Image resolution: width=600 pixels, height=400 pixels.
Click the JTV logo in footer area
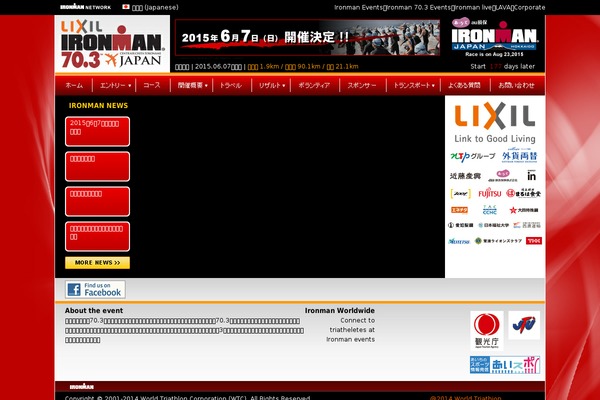524,325
